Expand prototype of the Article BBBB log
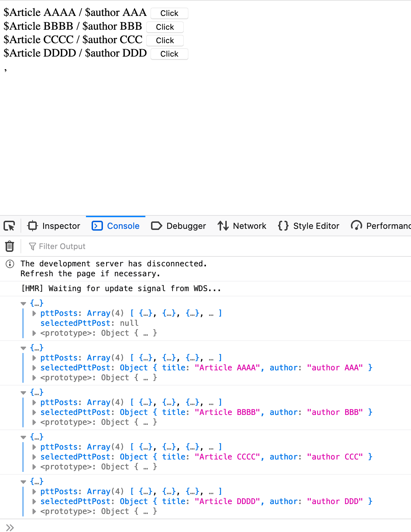 (34, 422)
